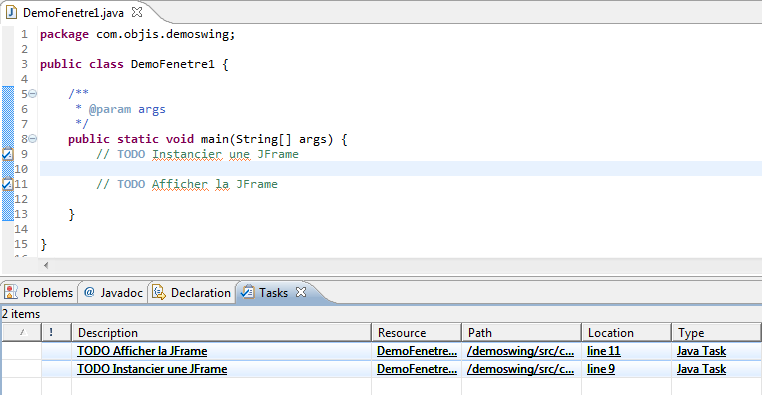Select the Tasks tab
The width and height of the screenshot is (762, 395).
coord(273,293)
